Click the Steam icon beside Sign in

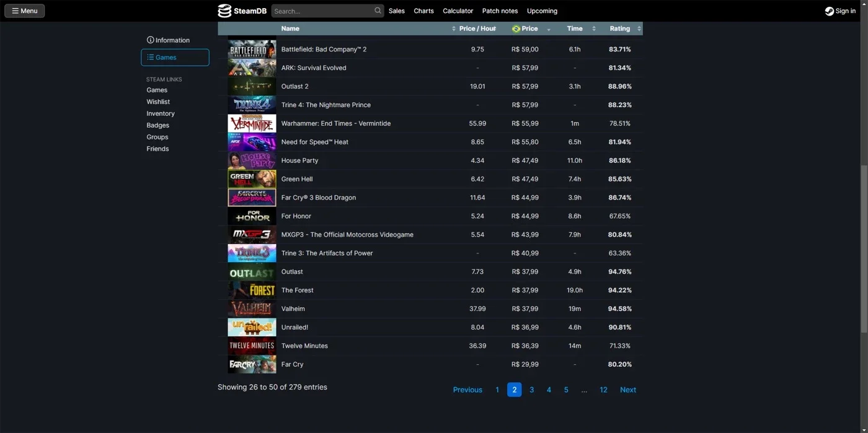click(x=829, y=11)
